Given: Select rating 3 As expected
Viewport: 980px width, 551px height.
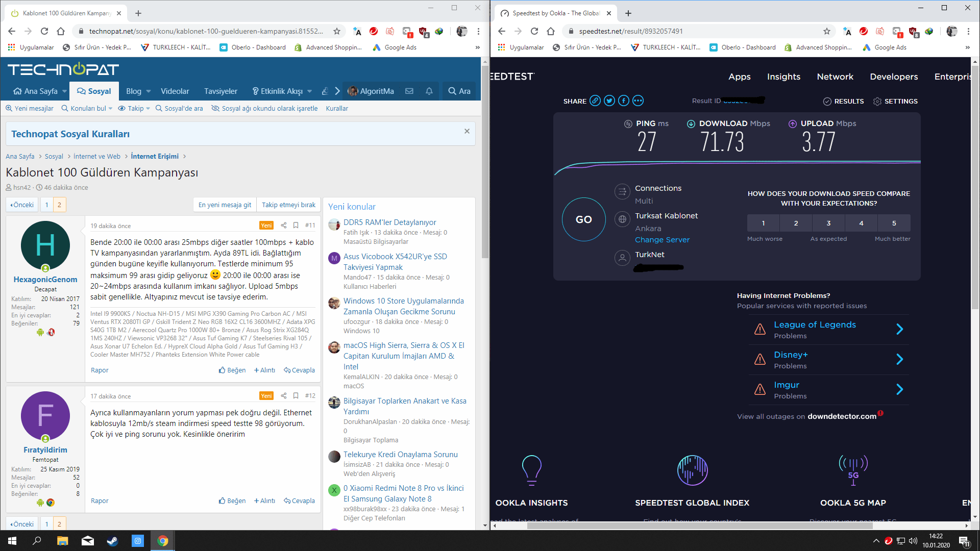Looking at the screenshot, I should pyautogui.click(x=828, y=223).
